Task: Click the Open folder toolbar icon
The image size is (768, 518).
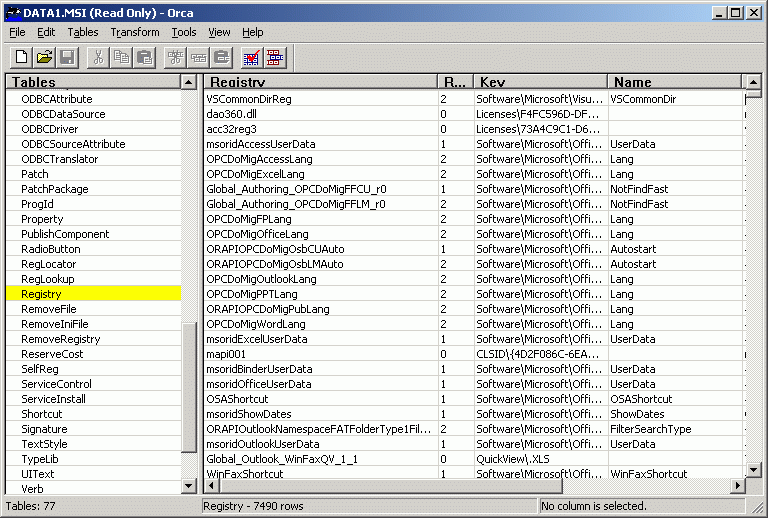Action: pos(45,57)
